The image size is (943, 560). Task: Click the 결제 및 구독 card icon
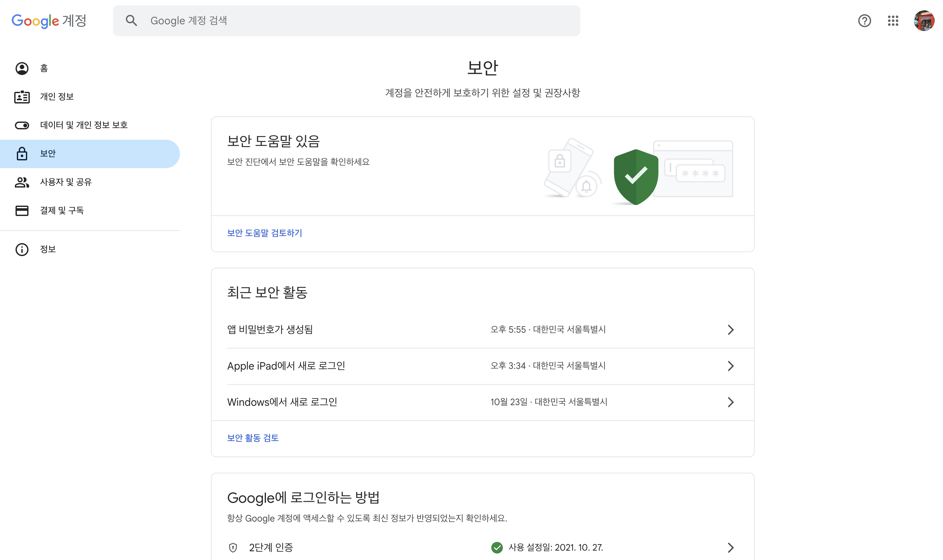pyautogui.click(x=22, y=210)
